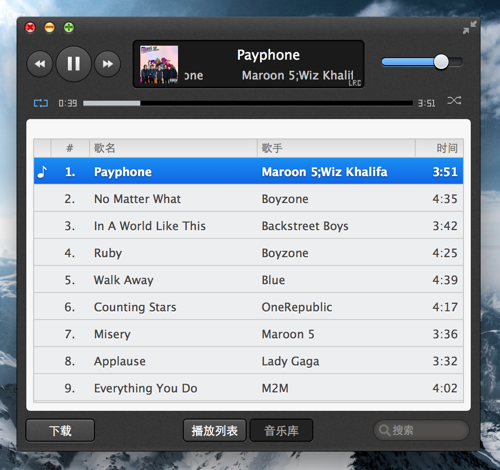Sort by the 时间 column header

coord(439,148)
